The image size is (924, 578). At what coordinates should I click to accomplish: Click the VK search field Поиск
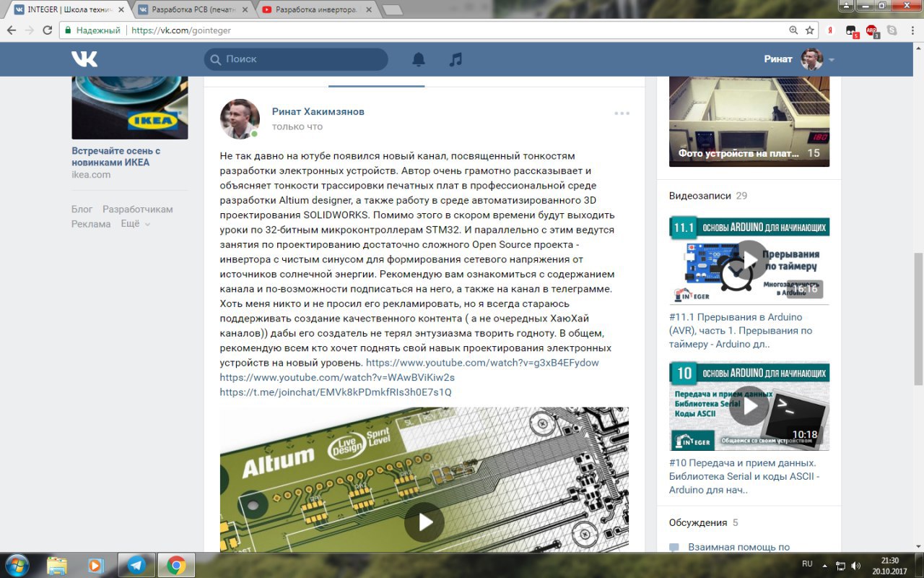[296, 59]
